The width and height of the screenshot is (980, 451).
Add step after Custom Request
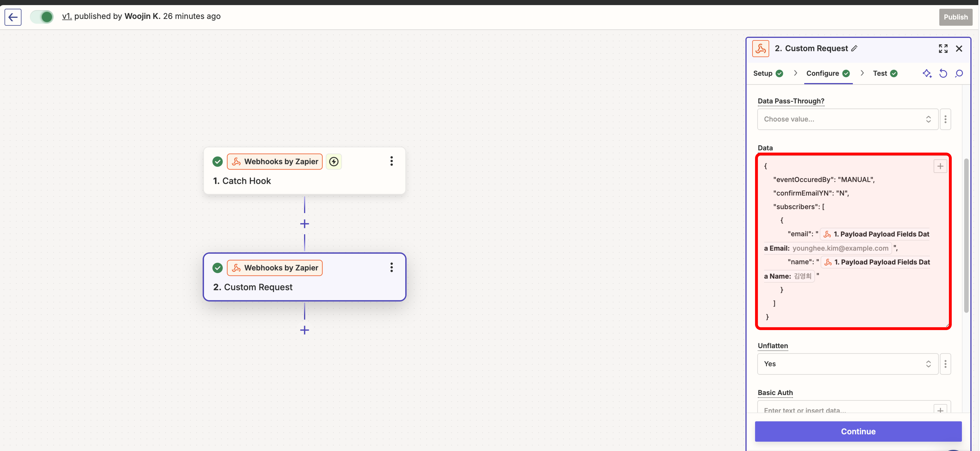[x=304, y=330]
